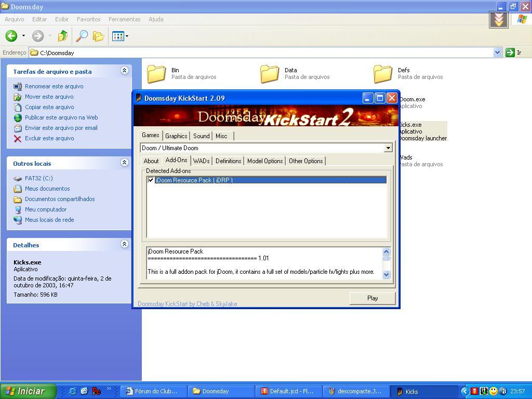Open the Search (magnifier) tool
532x399 pixels.
click(x=82, y=36)
